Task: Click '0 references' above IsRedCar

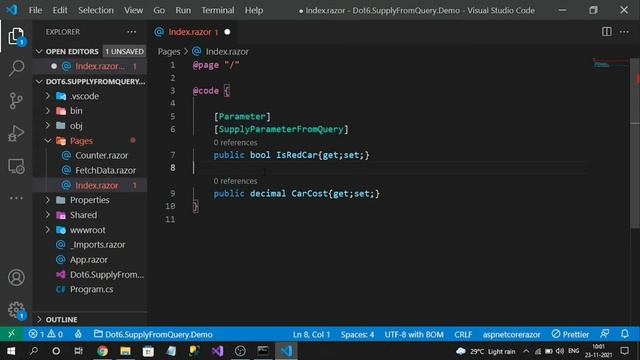Action: click(x=236, y=142)
